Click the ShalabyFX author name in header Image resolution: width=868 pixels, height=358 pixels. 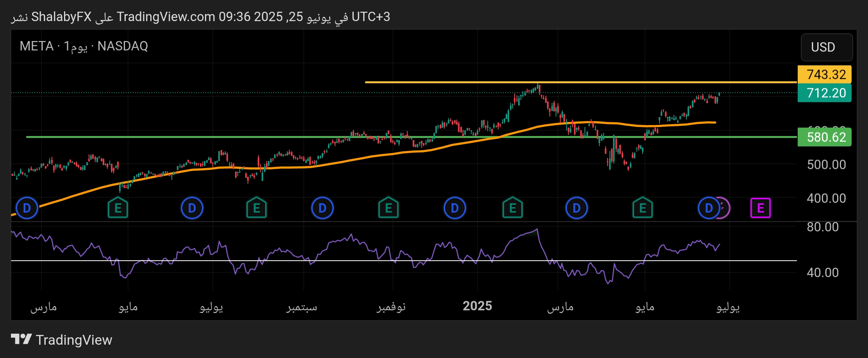[61, 17]
